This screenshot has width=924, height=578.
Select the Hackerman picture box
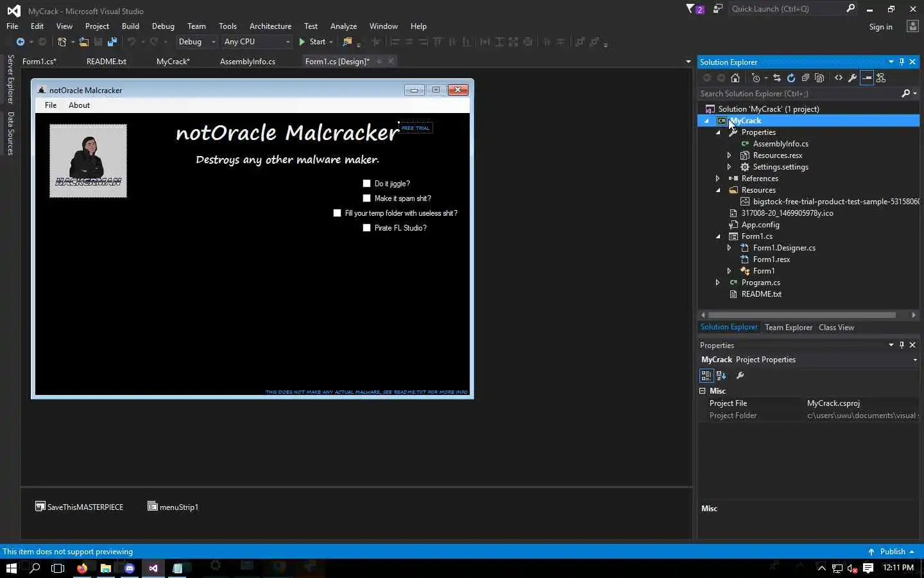click(89, 161)
